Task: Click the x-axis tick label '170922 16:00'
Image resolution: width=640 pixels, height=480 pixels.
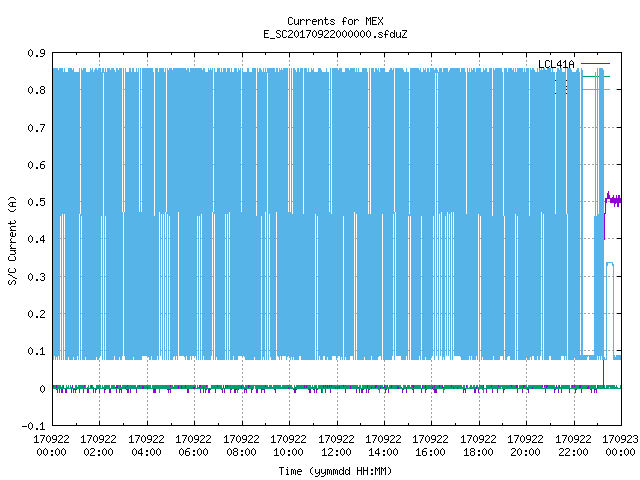Action: click(431, 445)
